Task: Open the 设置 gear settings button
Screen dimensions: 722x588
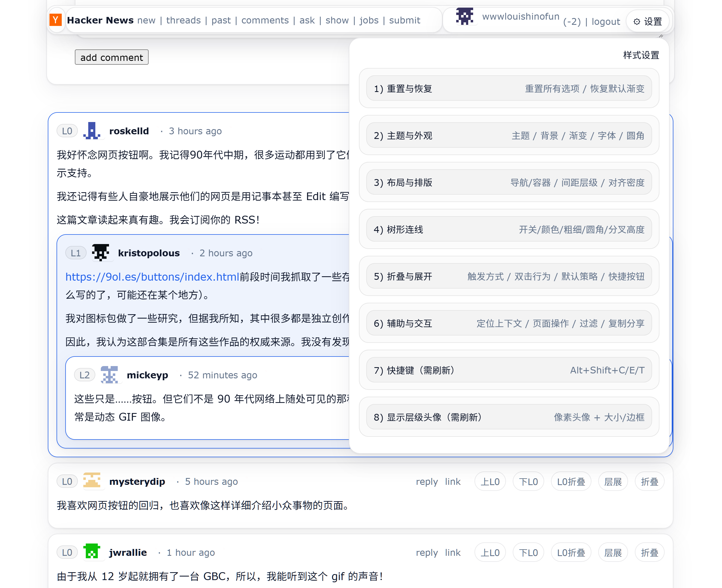Action: [x=647, y=22]
